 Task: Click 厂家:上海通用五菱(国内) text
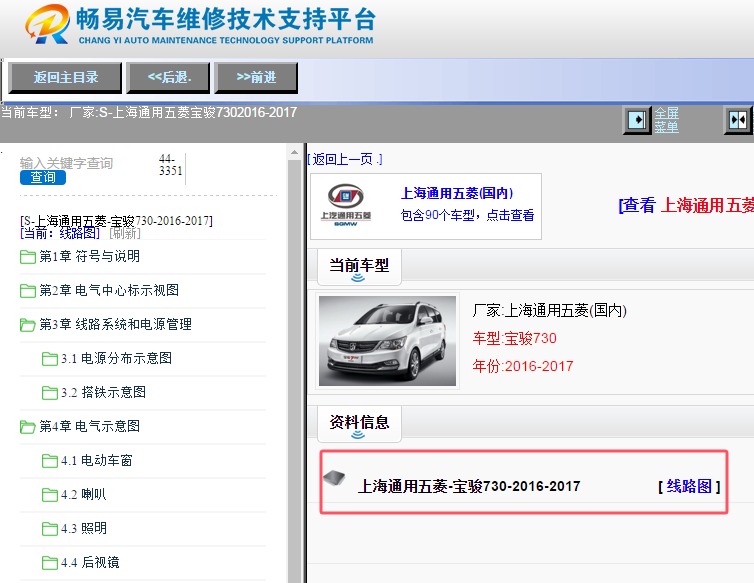click(549, 310)
